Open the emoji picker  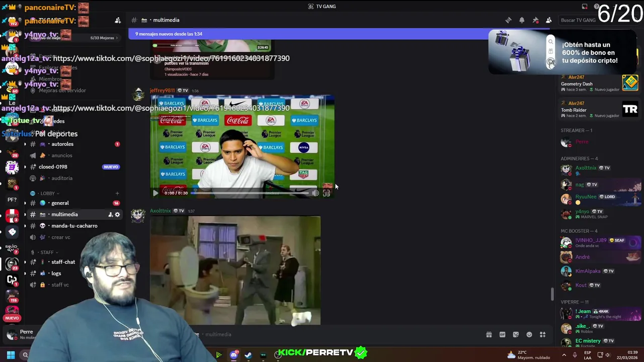coord(529,334)
